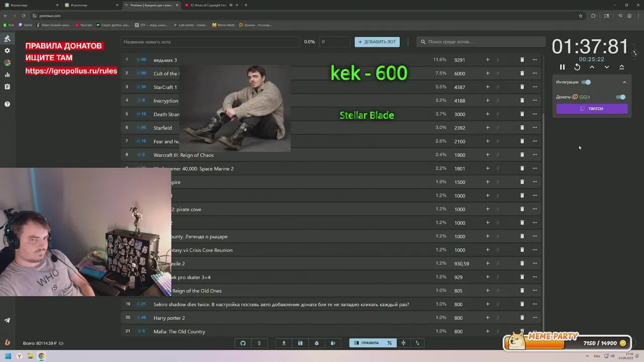Viewport: 644px width, 362px height.
Task: Toggle the Интеграции switch
Action: 586,82
